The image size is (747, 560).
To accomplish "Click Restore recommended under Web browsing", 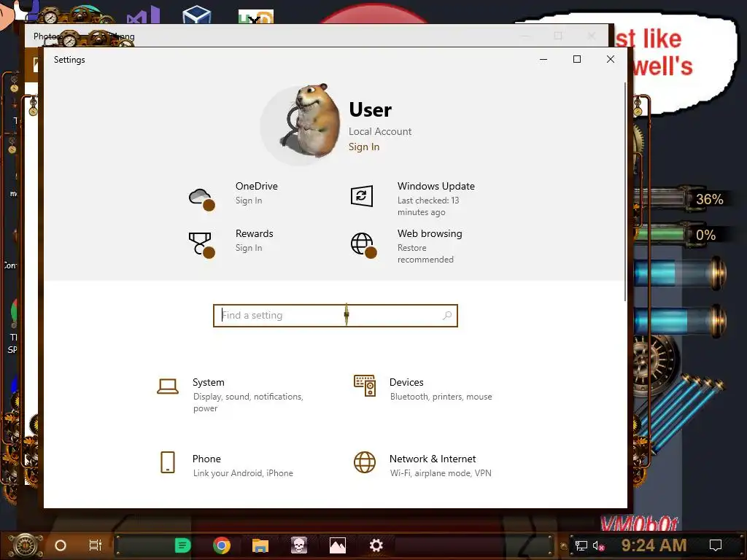I will tap(425, 254).
